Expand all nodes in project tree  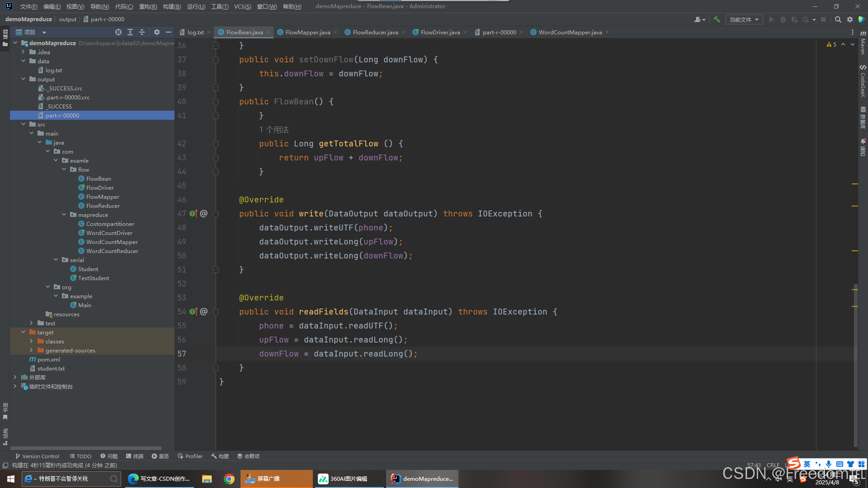(x=130, y=32)
